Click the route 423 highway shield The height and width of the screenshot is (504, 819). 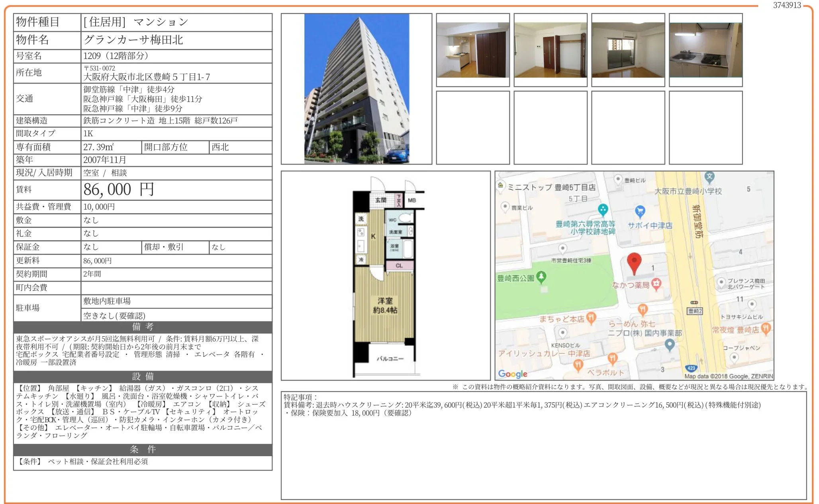690,368
